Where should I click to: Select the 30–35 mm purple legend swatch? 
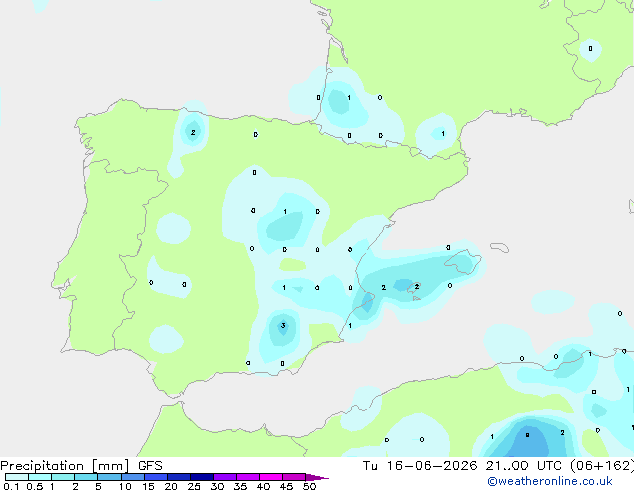coord(224,477)
